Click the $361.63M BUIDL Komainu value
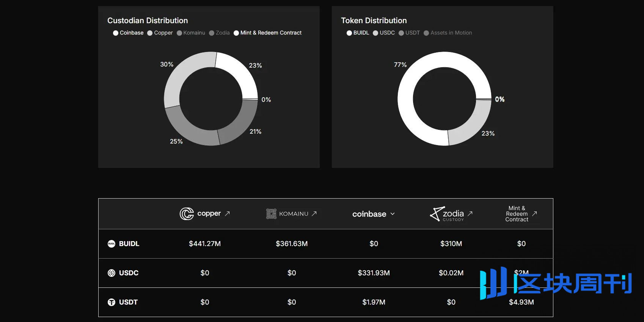Viewport: 644px width, 322px height. click(x=292, y=244)
